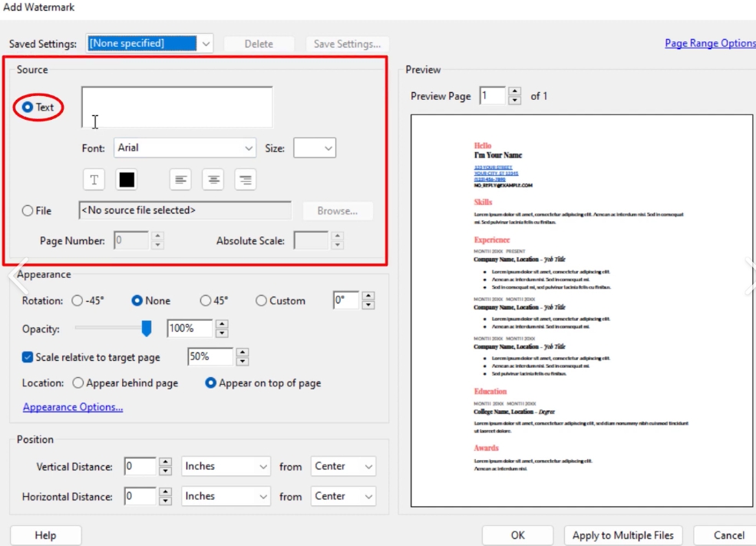The image size is (756, 546).
Task: Choose Appear behind page location
Action: click(x=78, y=383)
